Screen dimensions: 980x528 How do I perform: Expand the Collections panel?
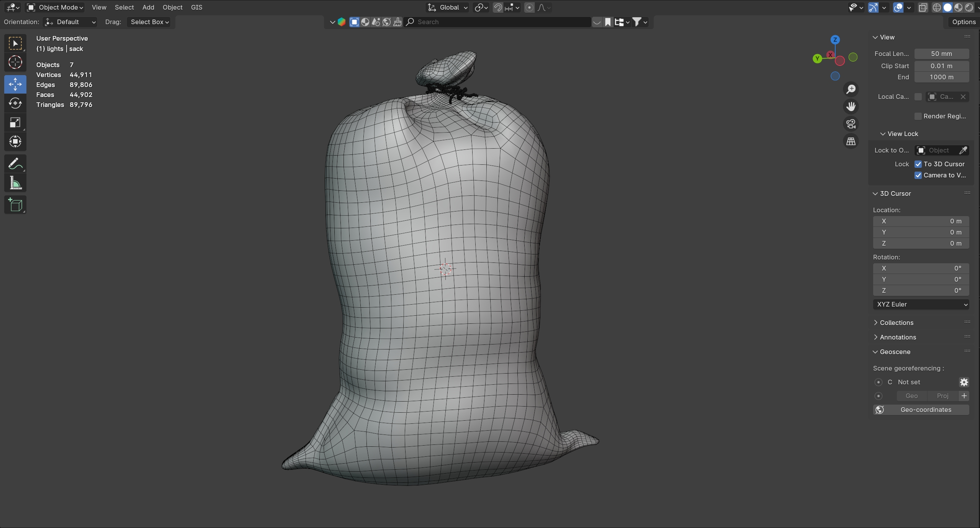click(x=896, y=323)
